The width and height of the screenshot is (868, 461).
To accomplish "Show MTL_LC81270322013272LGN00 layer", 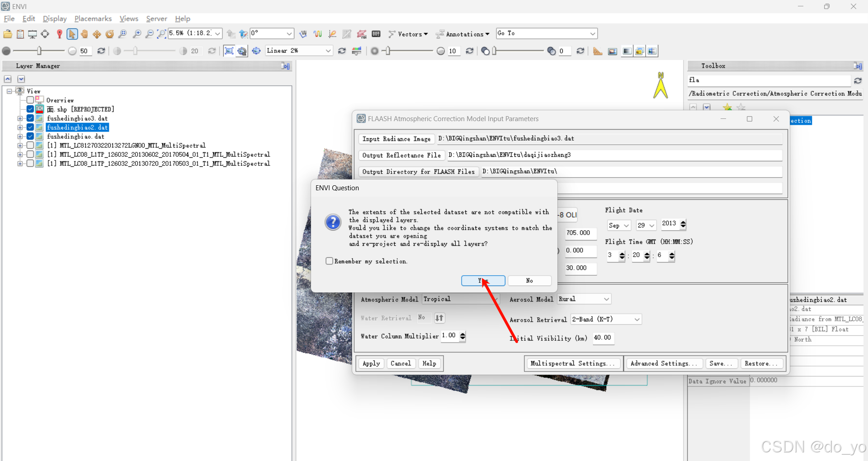I will pyautogui.click(x=30, y=145).
